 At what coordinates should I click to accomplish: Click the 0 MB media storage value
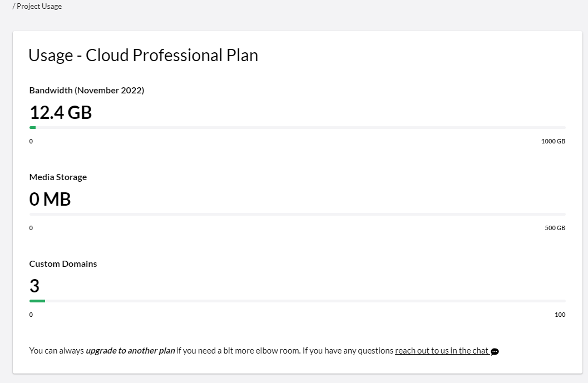(x=50, y=199)
